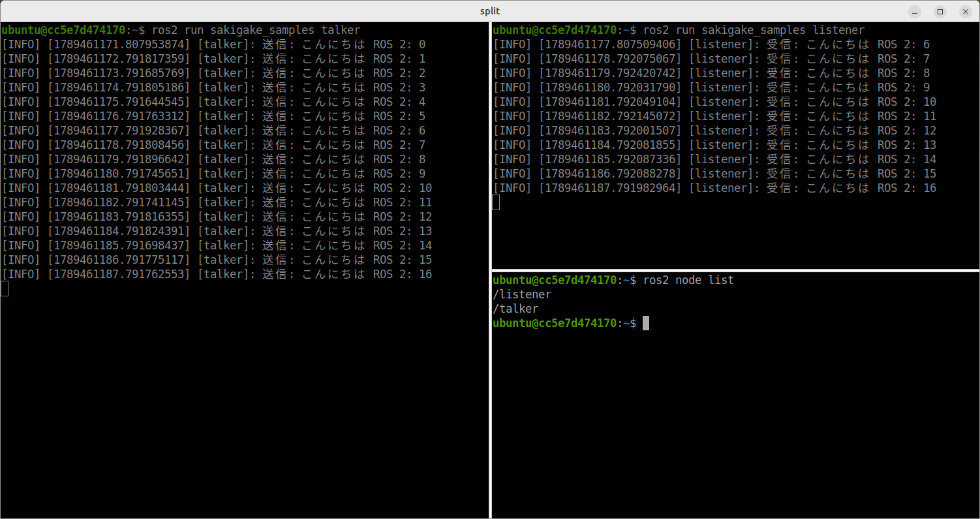This screenshot has width=980, height=519.
Task: Click the horizontal divider under the listener pane
Action: [735, 270]
